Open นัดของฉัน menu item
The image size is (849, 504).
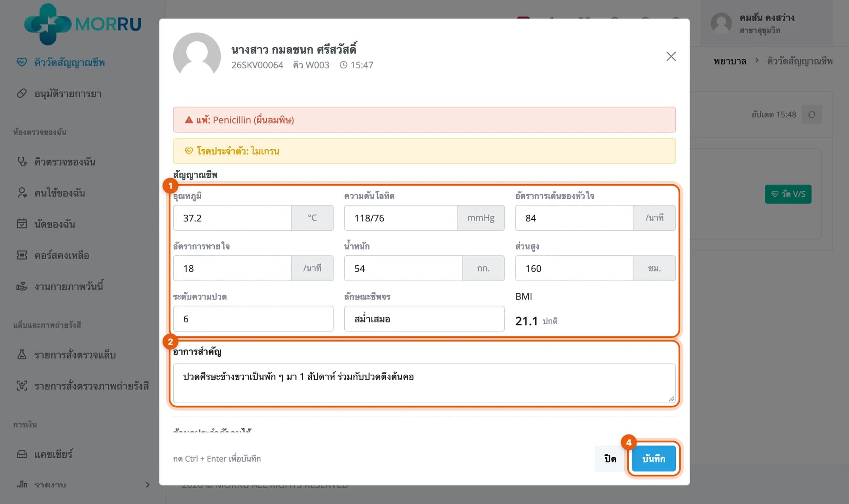[55, 224]
